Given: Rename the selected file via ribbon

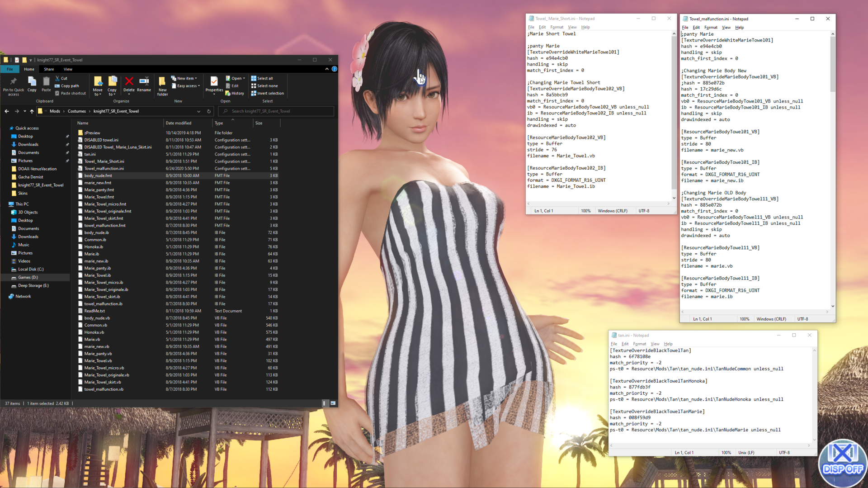Looking at the screenshot, I should pyautogui.click(x=144, y=84).
